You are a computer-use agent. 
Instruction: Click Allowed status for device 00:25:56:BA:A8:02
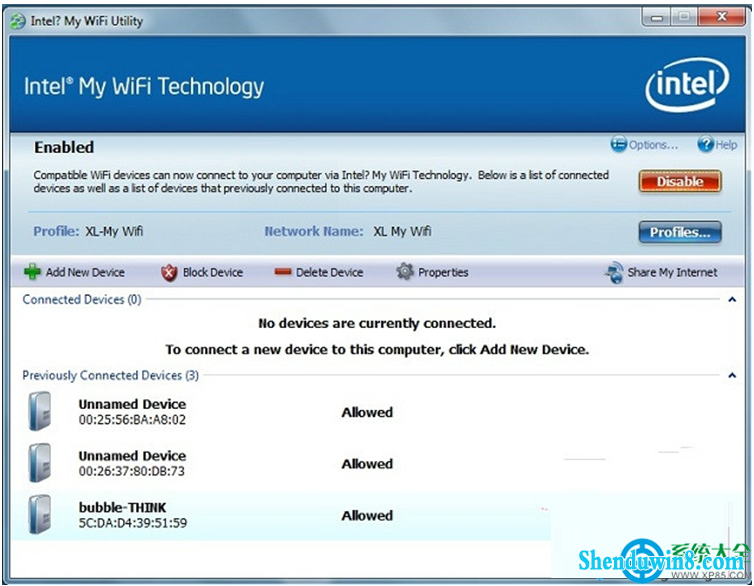(367, 412)
